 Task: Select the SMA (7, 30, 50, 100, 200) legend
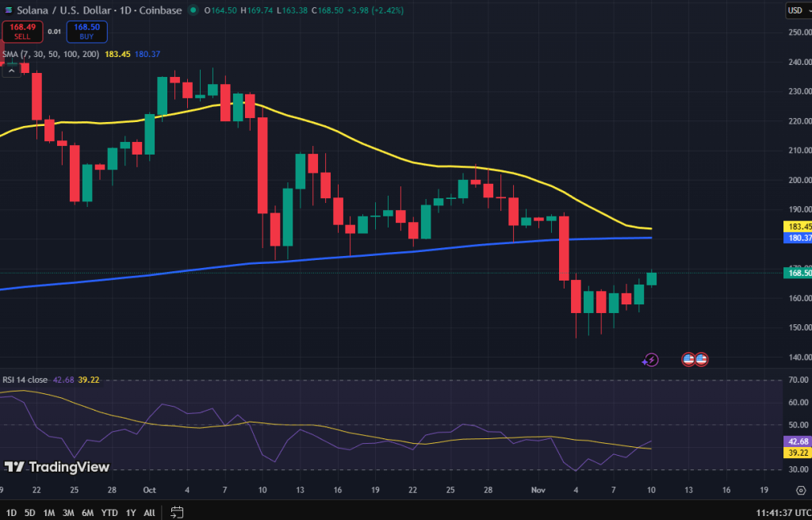[51, 54]
